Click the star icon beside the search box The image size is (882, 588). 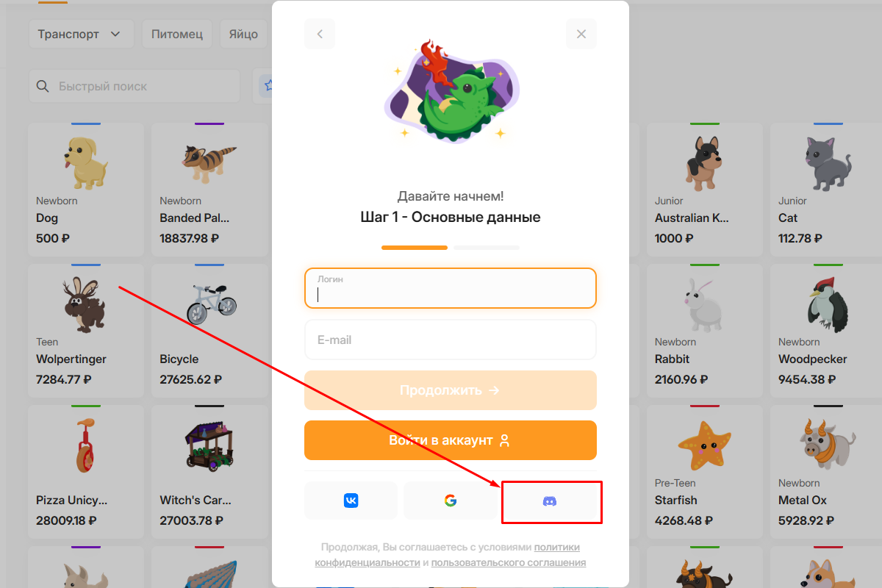268,86
